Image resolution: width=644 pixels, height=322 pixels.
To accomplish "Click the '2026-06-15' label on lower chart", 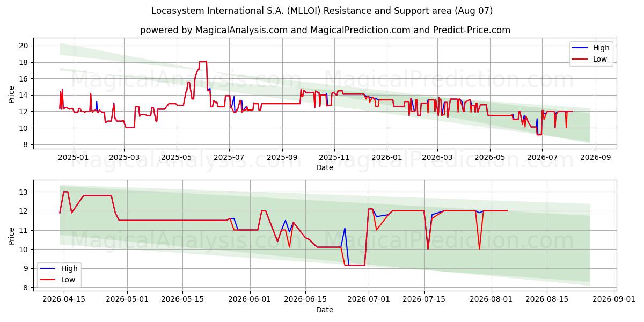I will point(306,300).
